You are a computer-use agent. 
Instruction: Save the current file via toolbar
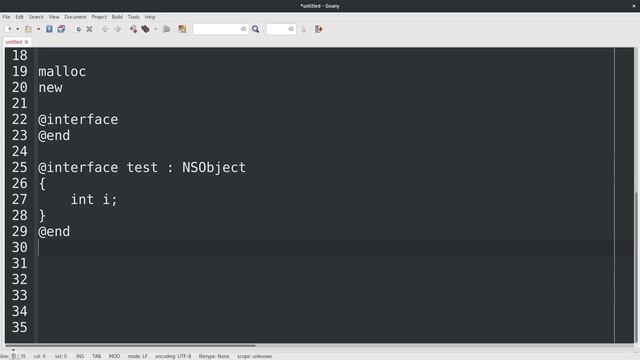click(49, 29)
